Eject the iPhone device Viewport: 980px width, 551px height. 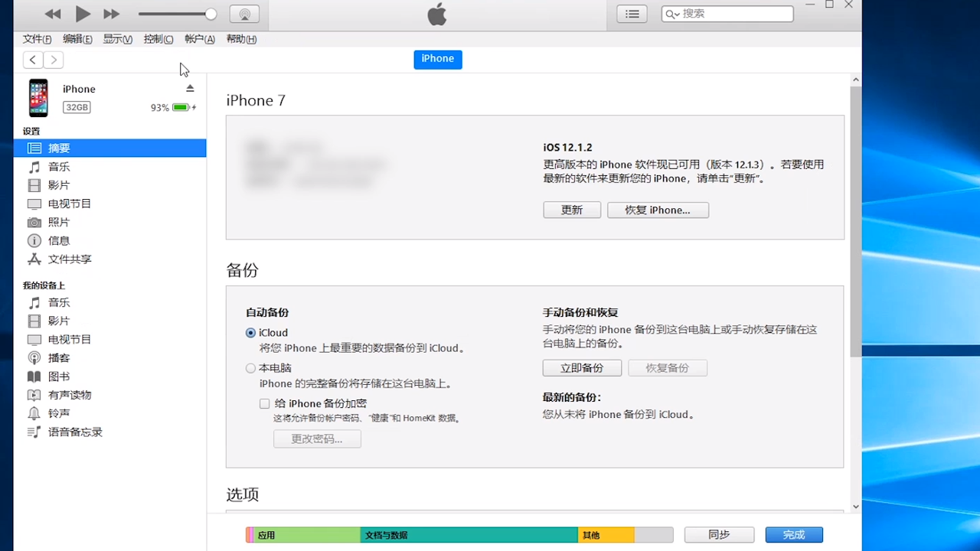[x=190, y=89]
